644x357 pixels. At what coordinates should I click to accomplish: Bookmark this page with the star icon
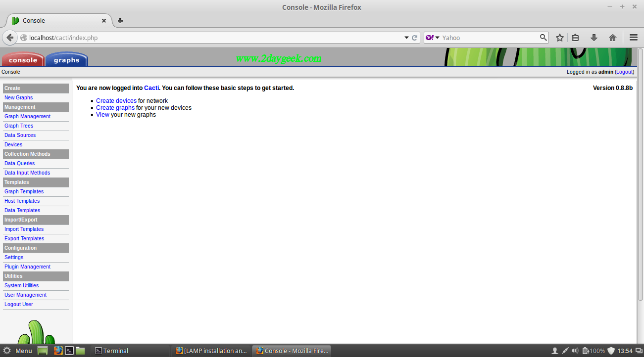coord(560,38)
